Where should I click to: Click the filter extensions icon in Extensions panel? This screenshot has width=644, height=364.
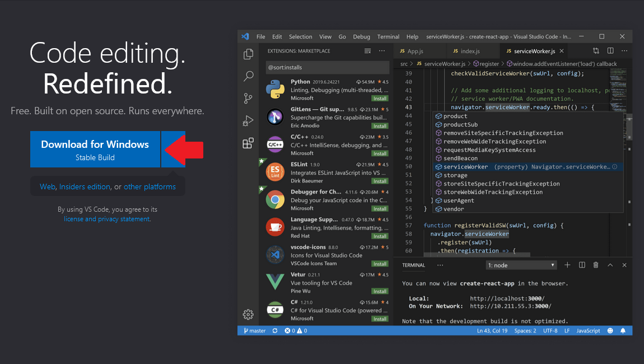[x=367, y=50]
